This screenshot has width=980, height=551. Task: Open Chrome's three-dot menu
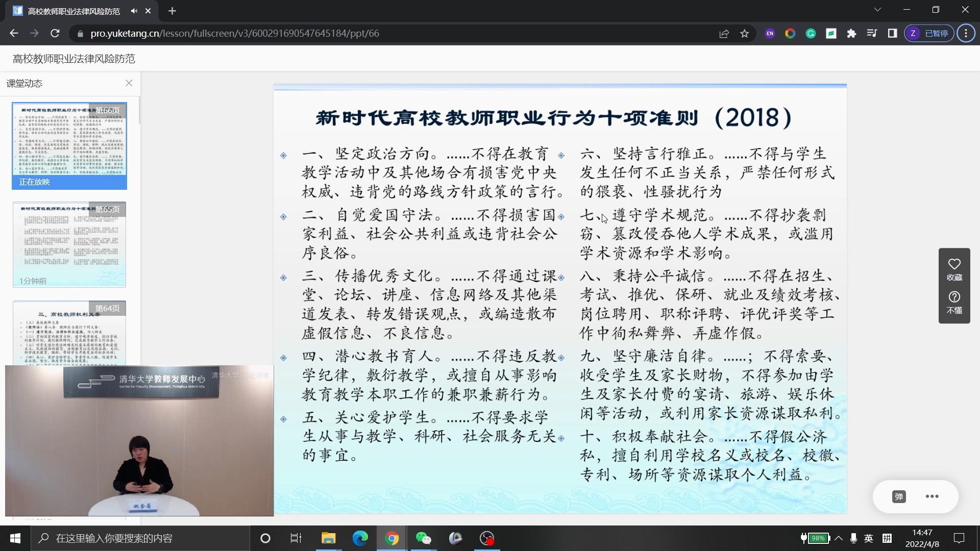coord(966,34)
